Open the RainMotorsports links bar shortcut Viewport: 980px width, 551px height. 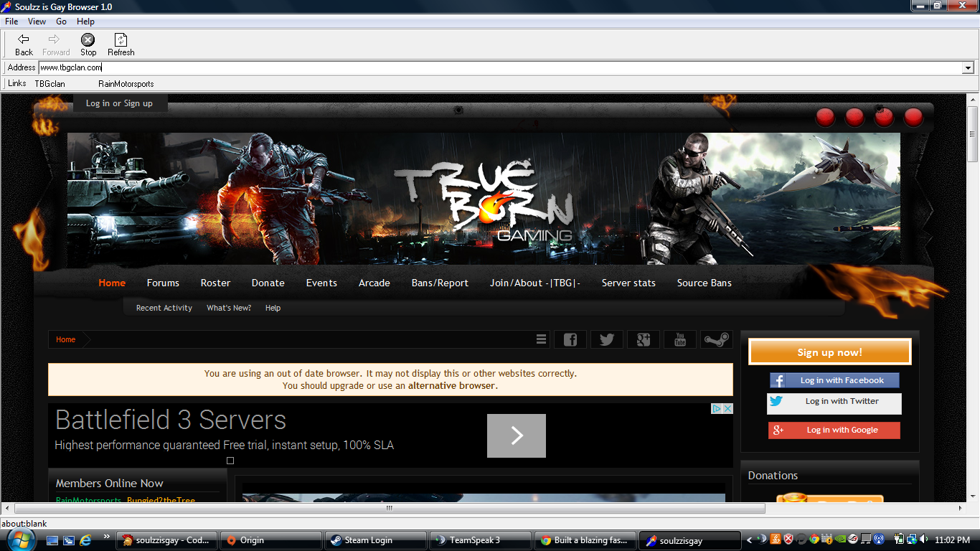click(126, 84)
